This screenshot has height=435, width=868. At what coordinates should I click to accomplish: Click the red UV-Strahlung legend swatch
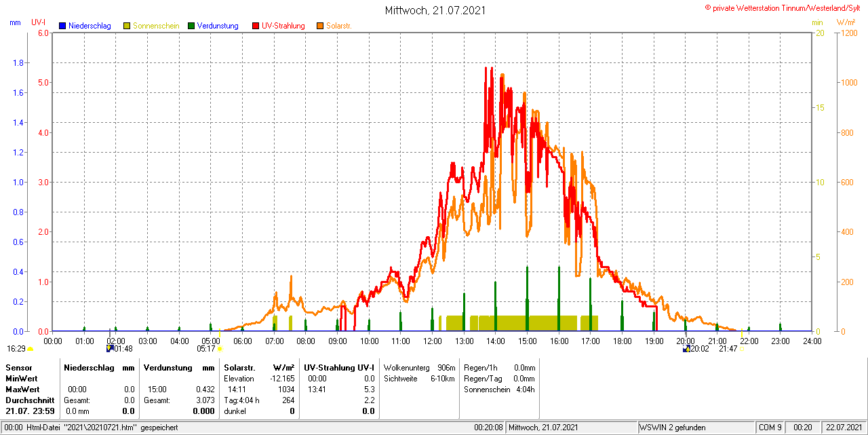point(256,26)
